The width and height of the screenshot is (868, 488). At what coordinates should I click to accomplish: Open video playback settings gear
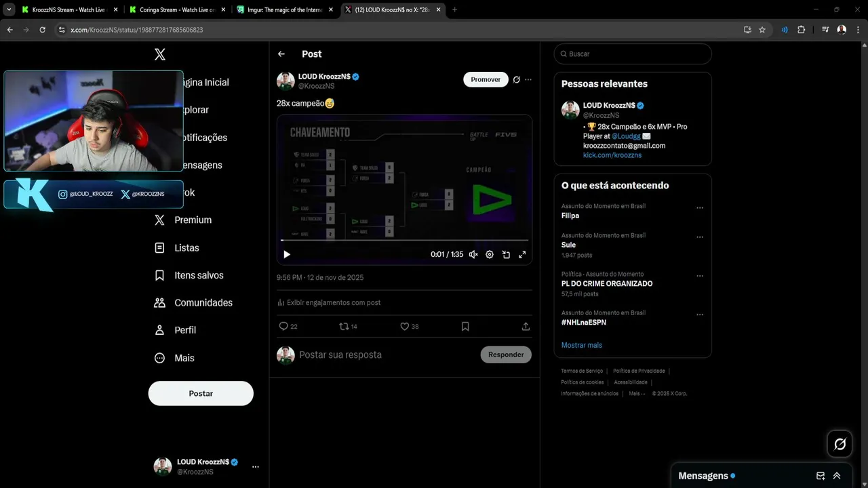[490, 254]
